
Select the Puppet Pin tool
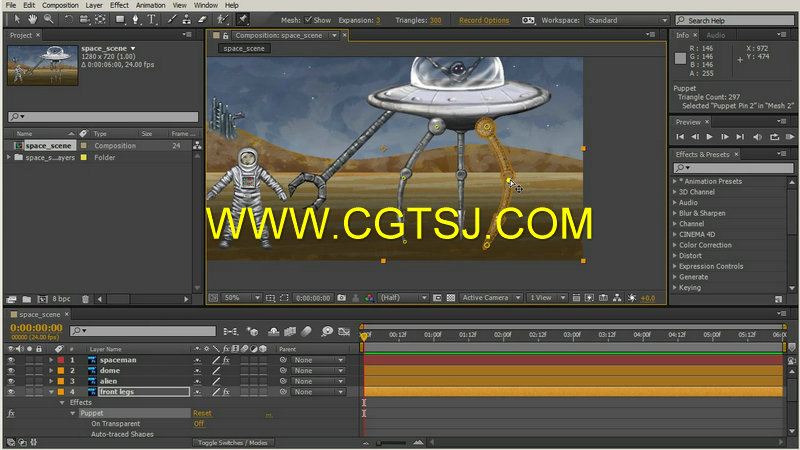tap(243, 19)
